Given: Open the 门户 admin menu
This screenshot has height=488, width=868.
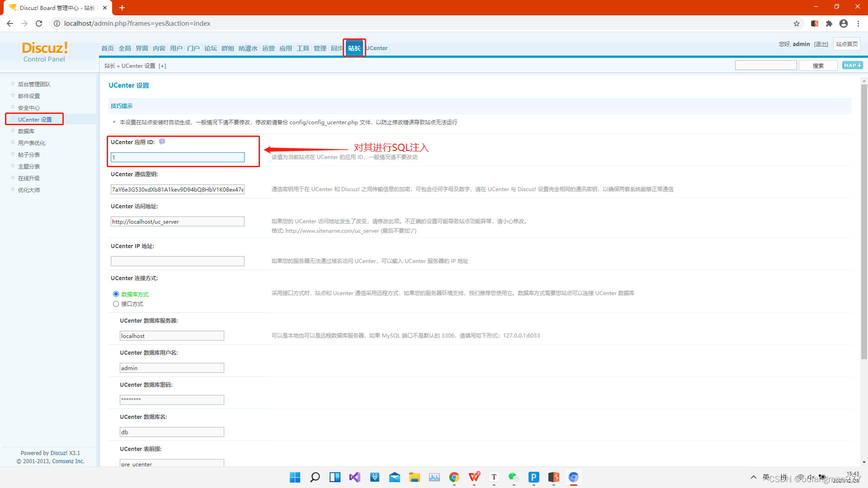Looking at the screenshot, I should pos(193,48).
